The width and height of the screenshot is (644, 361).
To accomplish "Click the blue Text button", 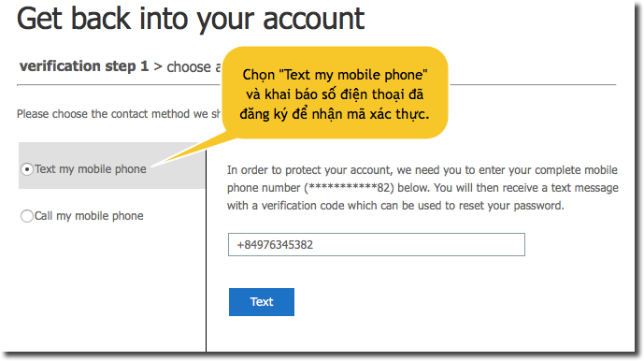I will [262, 302].
